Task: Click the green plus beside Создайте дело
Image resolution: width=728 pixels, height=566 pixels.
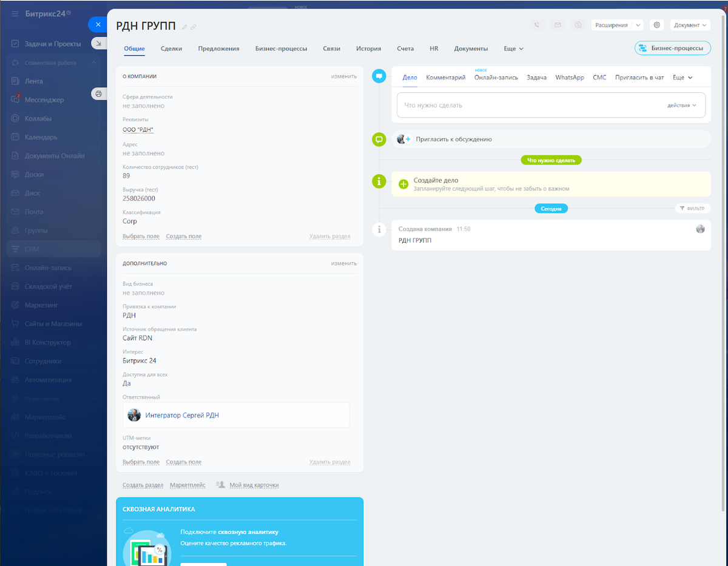Action: [403, 184]
